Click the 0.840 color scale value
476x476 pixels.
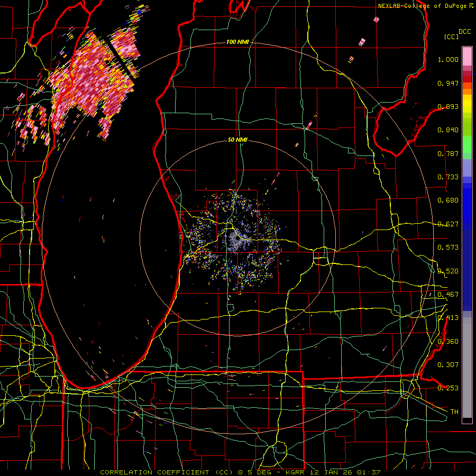[448, 130]
